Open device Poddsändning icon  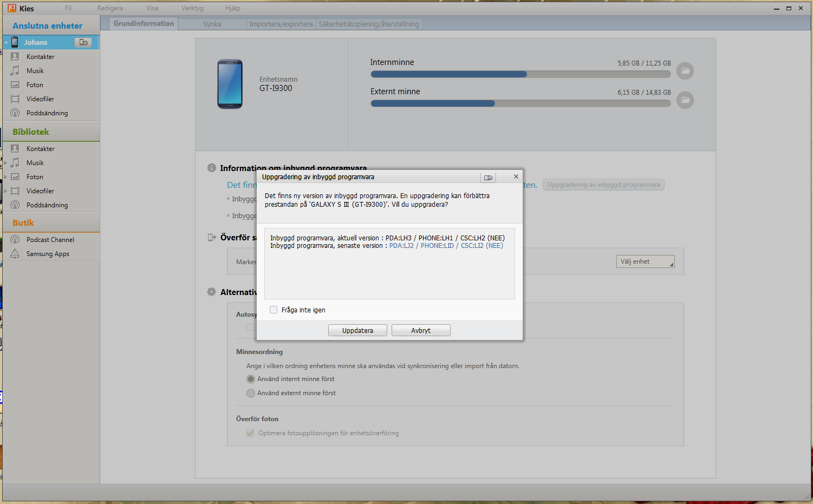pyautogui.click(x=15, y=113)
